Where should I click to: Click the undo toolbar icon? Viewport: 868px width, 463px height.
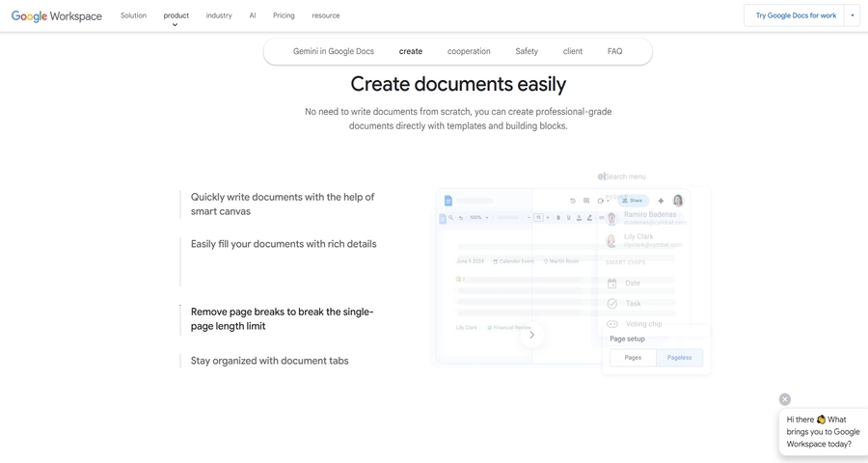(461, 218)
